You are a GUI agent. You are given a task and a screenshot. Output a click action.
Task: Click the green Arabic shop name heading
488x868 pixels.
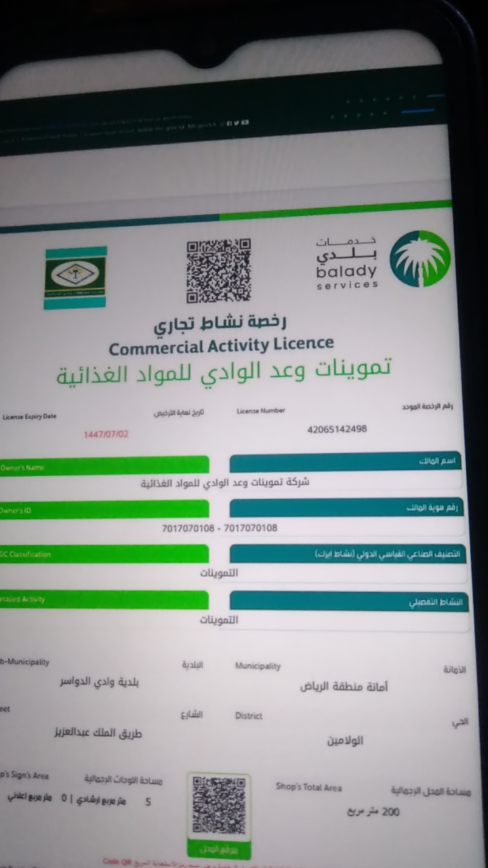coord(224,371)
